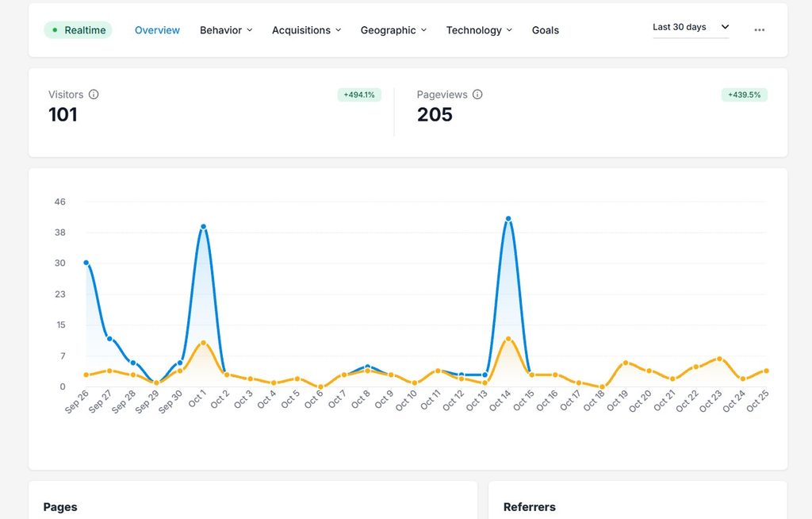Click the +439.5% pageviews change badge
Viewport: 812px width, 519px height.
744,95
